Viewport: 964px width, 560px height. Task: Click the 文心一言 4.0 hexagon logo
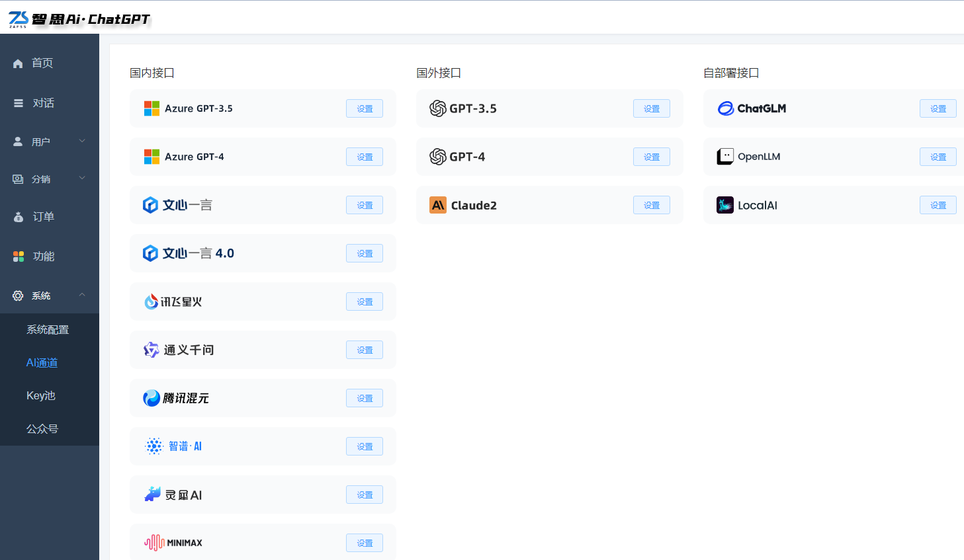click(x=150, y=253)
